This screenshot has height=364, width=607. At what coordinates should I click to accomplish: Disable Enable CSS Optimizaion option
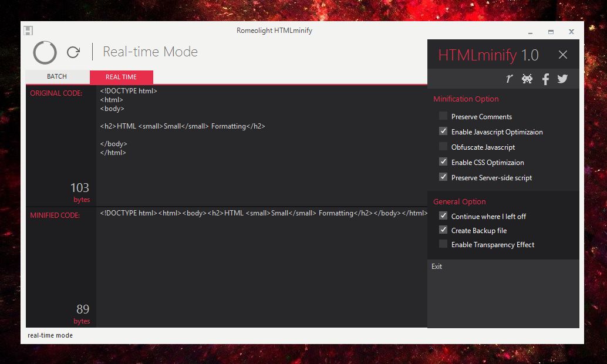point(443,161)
